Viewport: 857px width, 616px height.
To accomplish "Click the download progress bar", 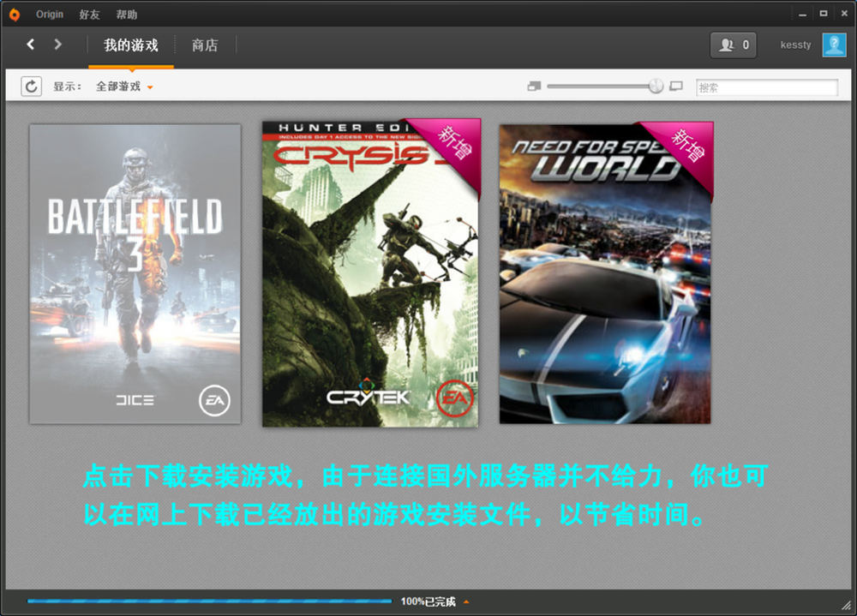I will click(210, 601).
